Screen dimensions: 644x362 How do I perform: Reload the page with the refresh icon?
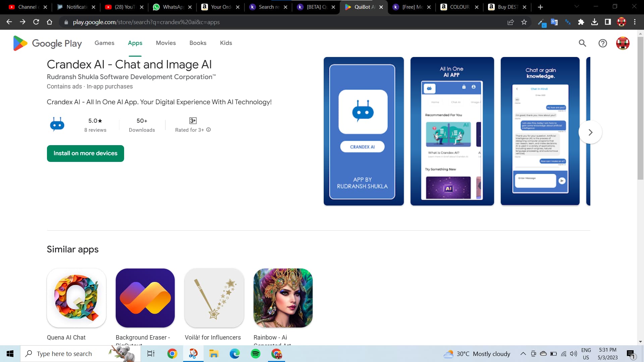click(x=36, y=22)
